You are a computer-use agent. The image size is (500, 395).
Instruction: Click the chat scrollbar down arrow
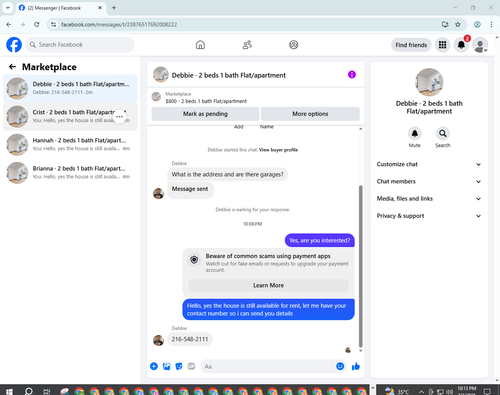point(360,351)
